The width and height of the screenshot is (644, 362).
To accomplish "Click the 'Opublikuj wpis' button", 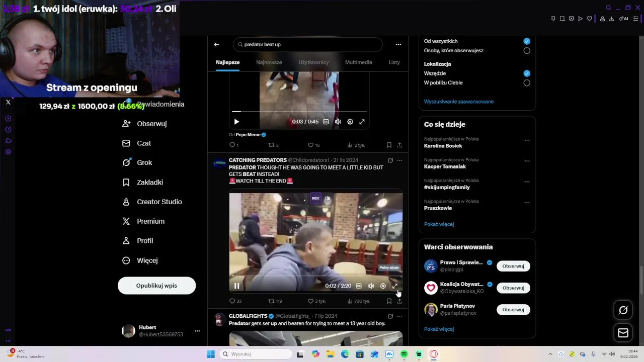I will click(156, 286).
